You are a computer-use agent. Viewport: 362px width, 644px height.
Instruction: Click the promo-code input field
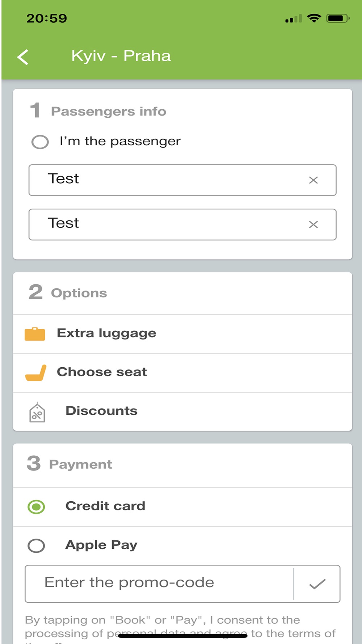159,583
